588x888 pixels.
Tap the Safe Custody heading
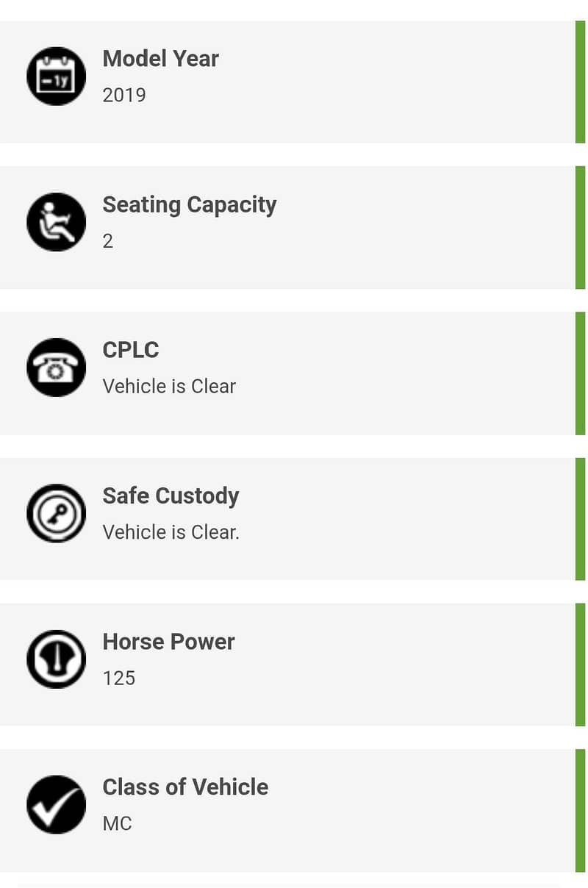[x=171, y=495]
